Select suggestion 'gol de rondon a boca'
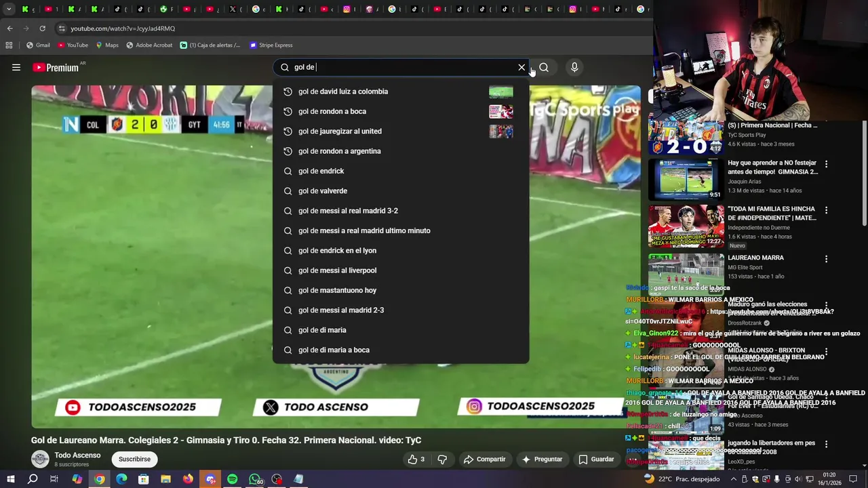The width and height of the screenshot is (868, 488). coord(400,111)
